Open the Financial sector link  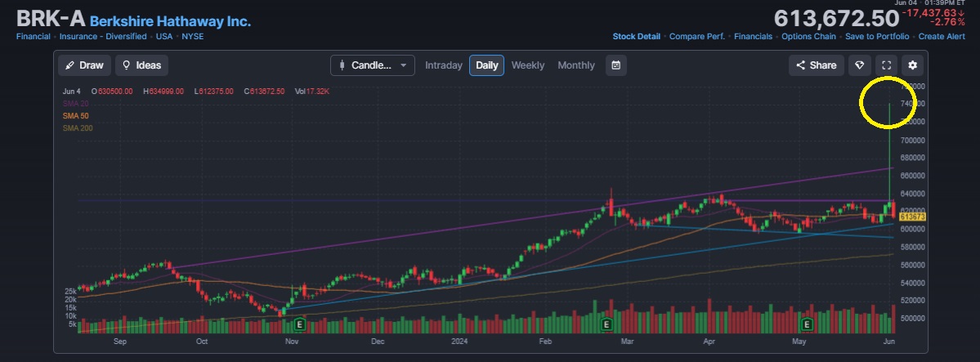(x=34, y=36)
